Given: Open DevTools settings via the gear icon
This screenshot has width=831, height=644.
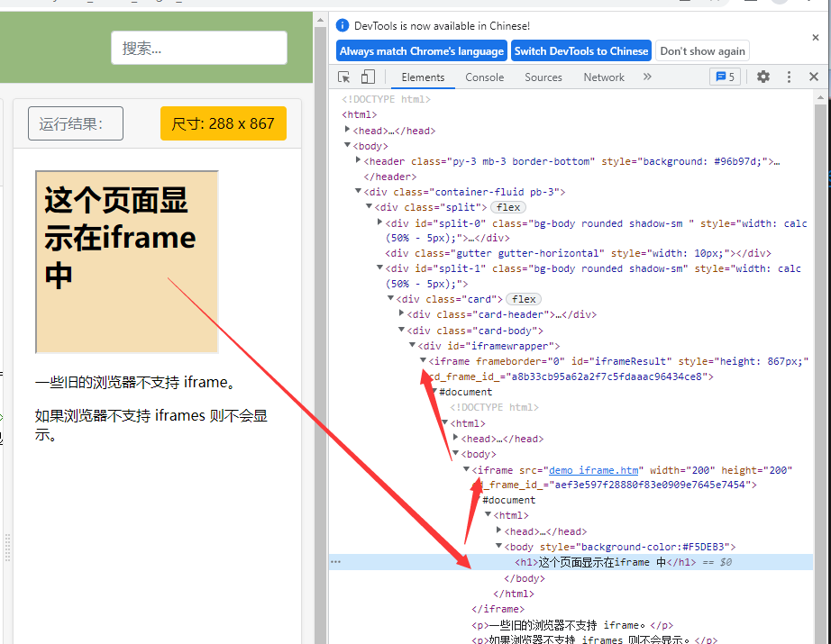Looking at the screenshot, I should tap(763, 77).
